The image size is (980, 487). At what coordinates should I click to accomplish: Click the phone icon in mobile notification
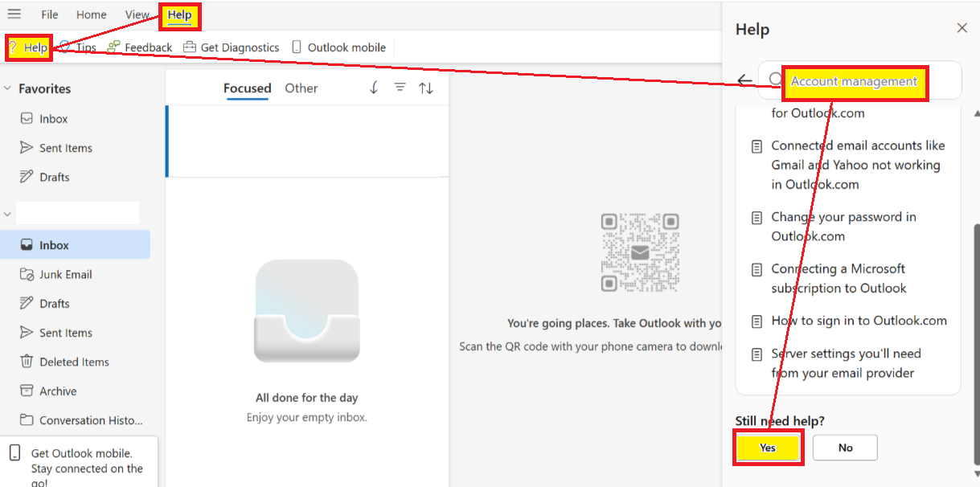point(15,453)
